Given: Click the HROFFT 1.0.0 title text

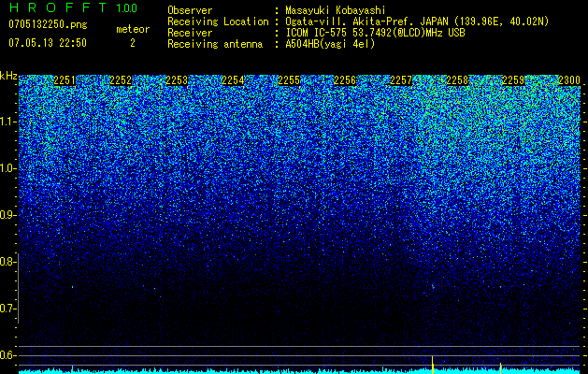Looking at the screenshot, I should [73, 7].
